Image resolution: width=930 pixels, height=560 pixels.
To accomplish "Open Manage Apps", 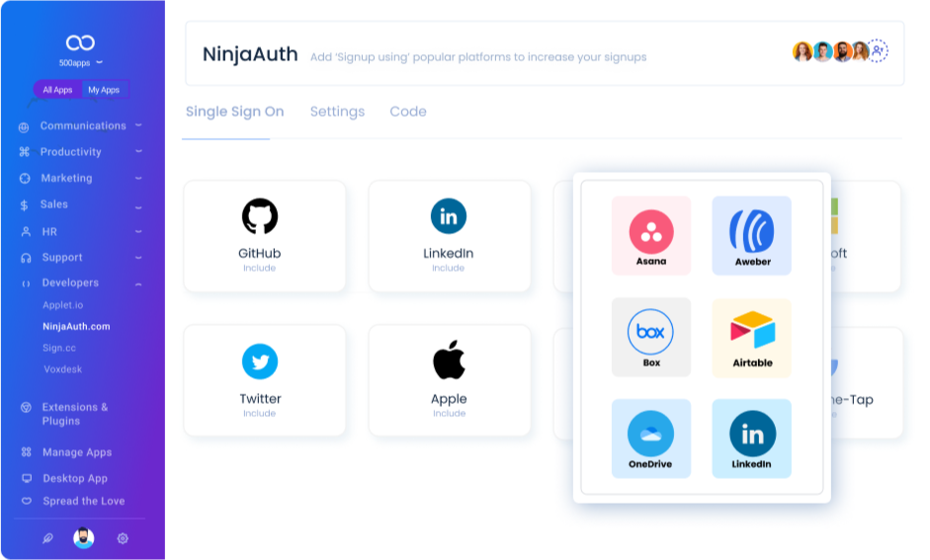I will pos(77,452).
